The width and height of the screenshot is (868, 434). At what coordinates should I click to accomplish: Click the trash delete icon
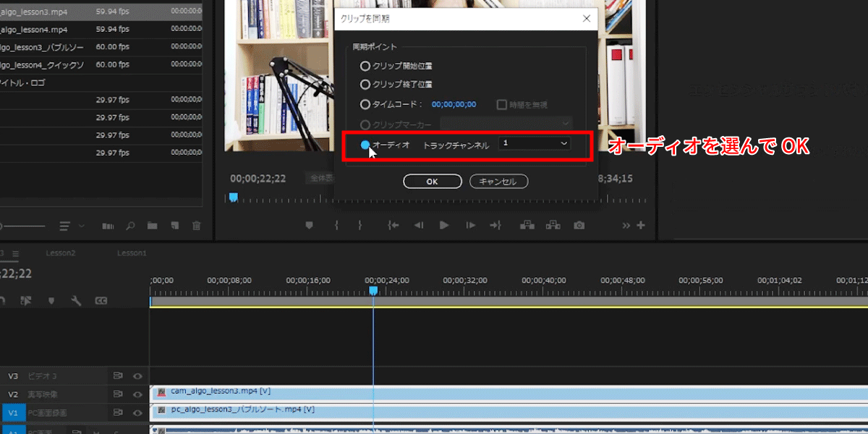coord(196,226)
